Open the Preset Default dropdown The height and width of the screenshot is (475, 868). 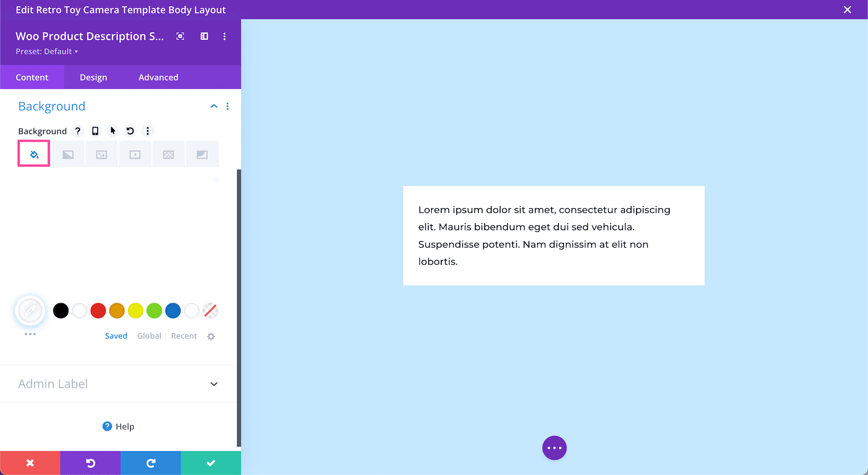point(47,51)
